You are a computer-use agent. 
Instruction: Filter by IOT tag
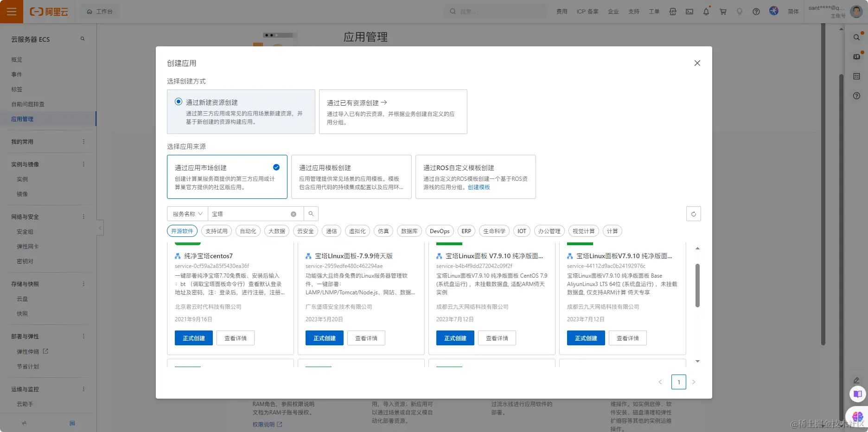[522, 231]
